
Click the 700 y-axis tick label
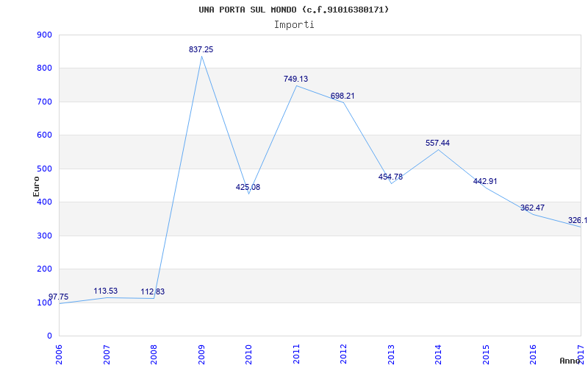click(45, 102)
